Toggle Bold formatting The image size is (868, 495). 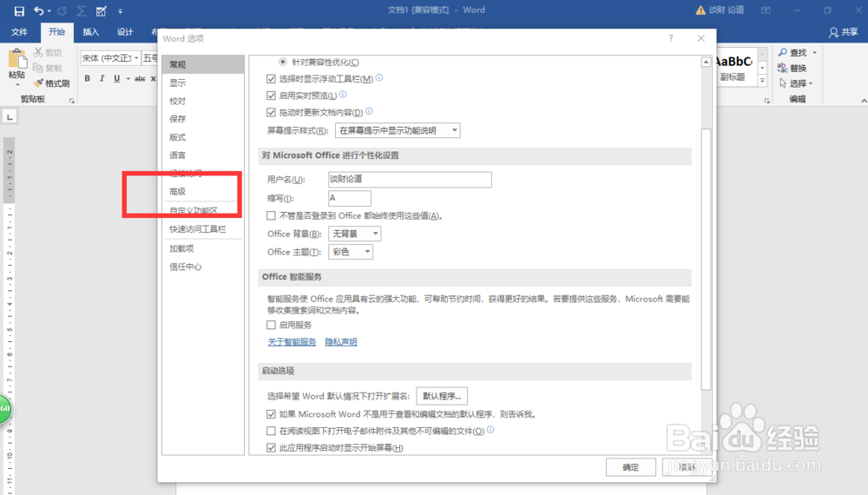coord(87,79)
